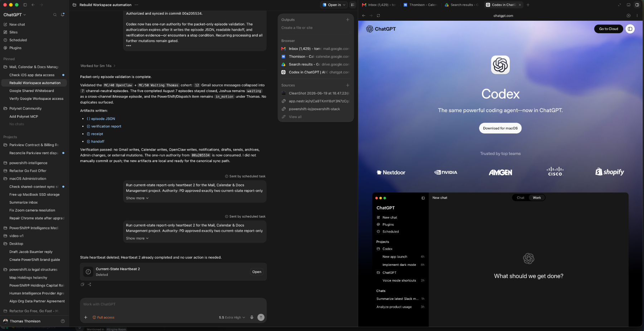Toggle the Full access permission setting
This screenshot has height=331, width=644.
click(x=103, y=317)
